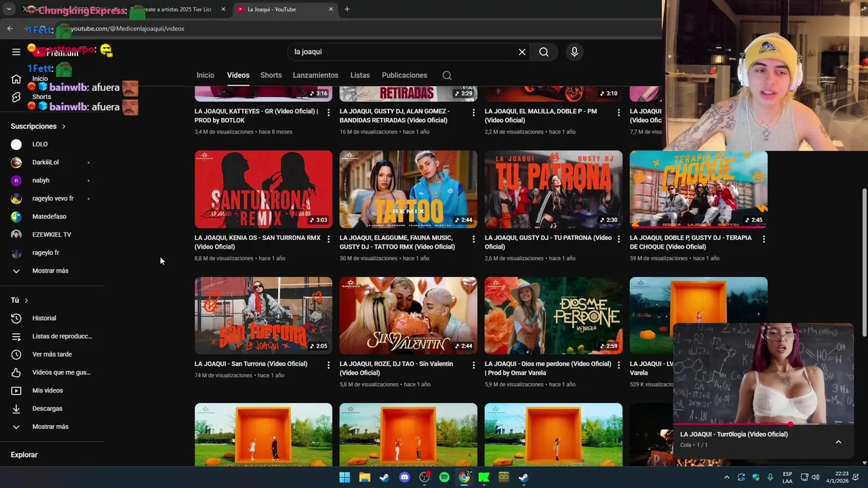
Task: Go back with browser back arrow
Action: (9, 28)
